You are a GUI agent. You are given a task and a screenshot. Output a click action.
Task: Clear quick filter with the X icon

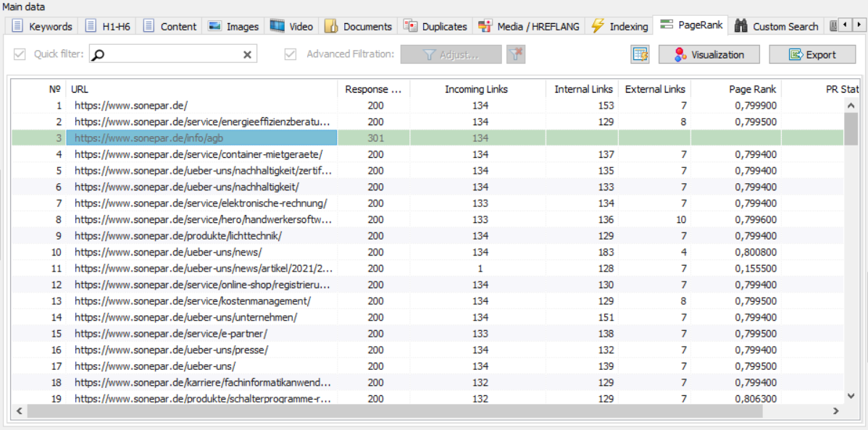click(x=247, y=54)
